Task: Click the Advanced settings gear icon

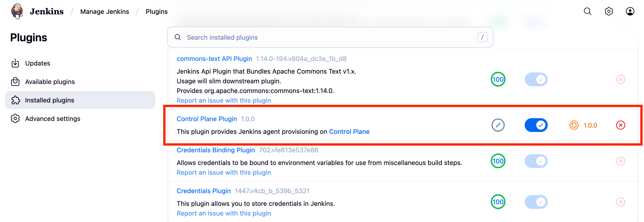Action: coord(15,119)
